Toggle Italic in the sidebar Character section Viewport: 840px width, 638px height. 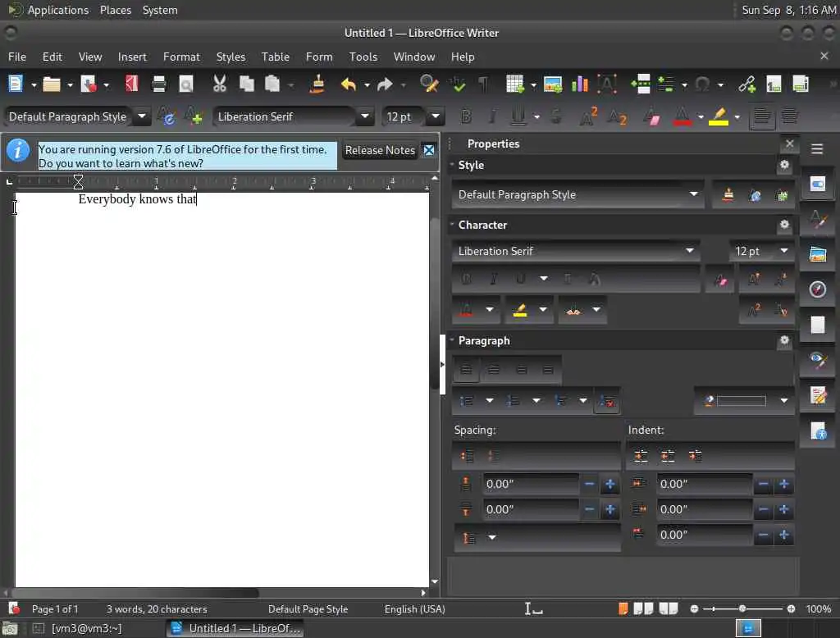[493, 279]
